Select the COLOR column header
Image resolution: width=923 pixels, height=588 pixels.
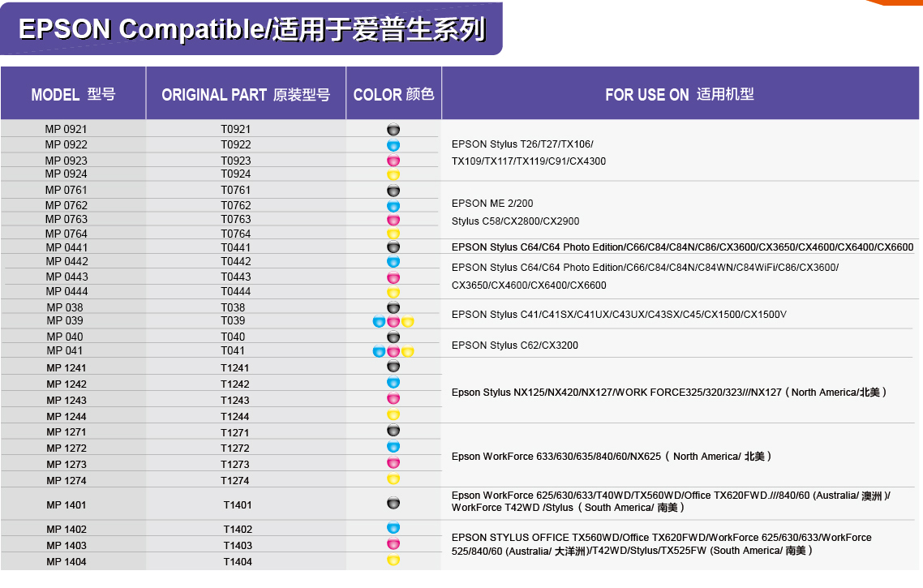coord(393,95)
